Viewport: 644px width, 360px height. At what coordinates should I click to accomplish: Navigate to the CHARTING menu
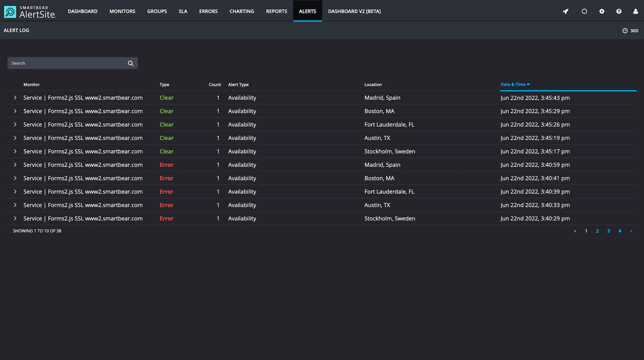click(x=241, y=11)
